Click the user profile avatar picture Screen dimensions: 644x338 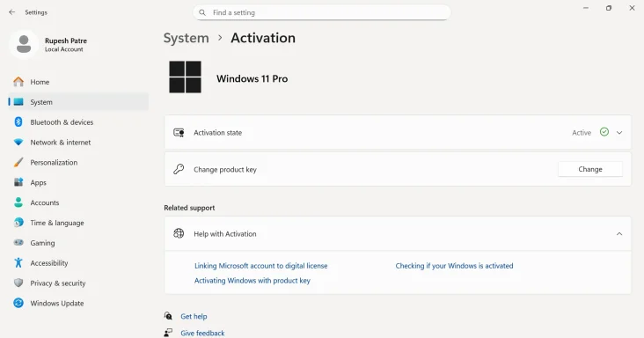coord(24,44)
